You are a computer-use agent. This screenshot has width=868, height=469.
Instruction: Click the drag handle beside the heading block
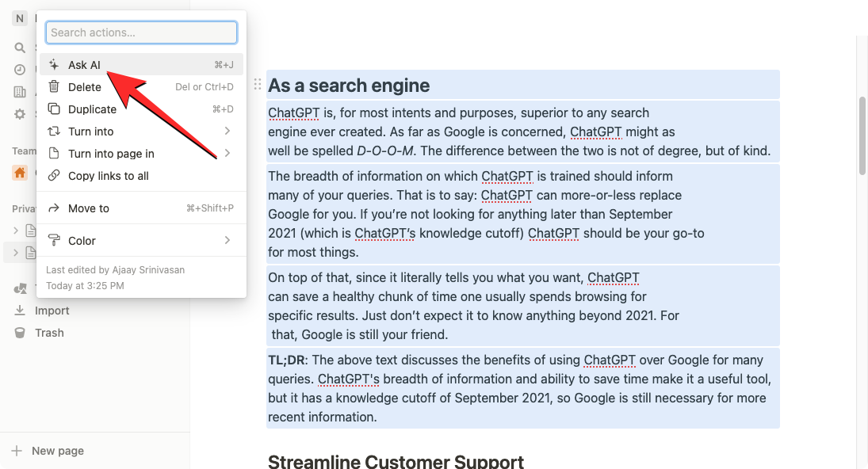pyautogui.click(x=257, y=85)
